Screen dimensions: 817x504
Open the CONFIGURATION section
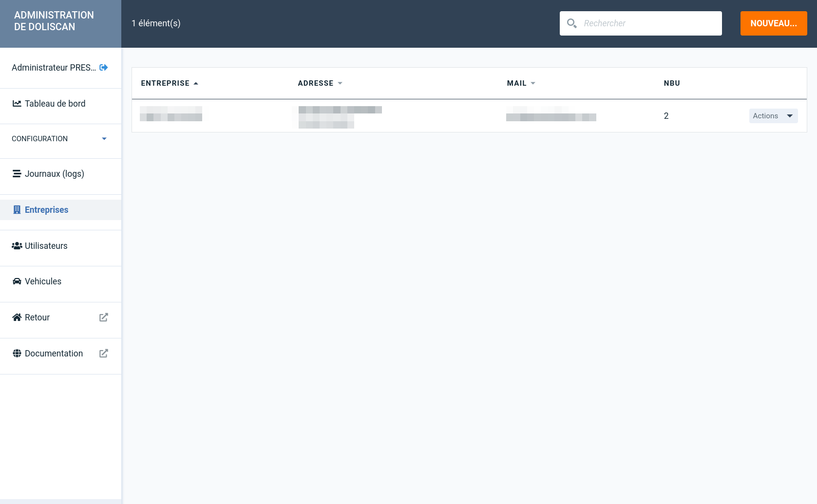(60, 139)
